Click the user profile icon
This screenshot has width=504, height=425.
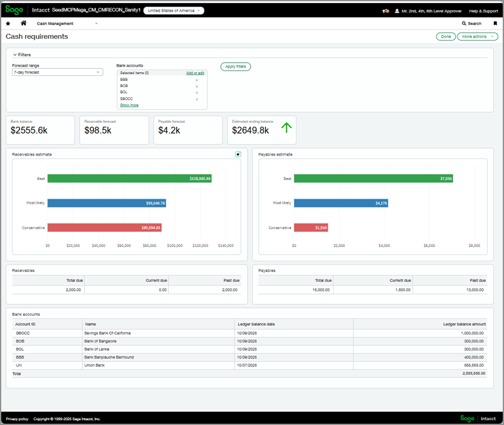pyautogui.click(x=396, y=11)
